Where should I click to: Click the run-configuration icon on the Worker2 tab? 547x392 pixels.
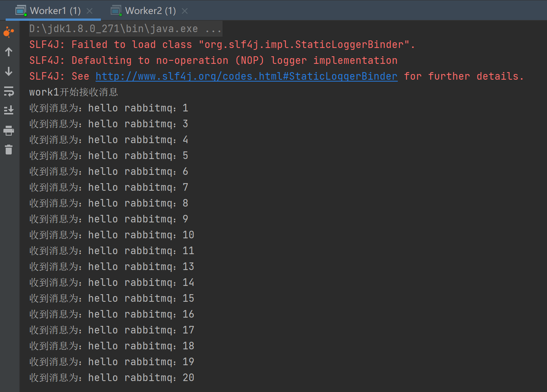(x=116, y=11)
